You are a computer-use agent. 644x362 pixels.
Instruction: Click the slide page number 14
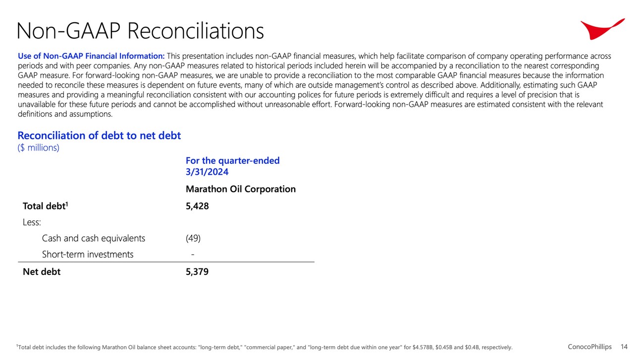(x=624, y=347)
